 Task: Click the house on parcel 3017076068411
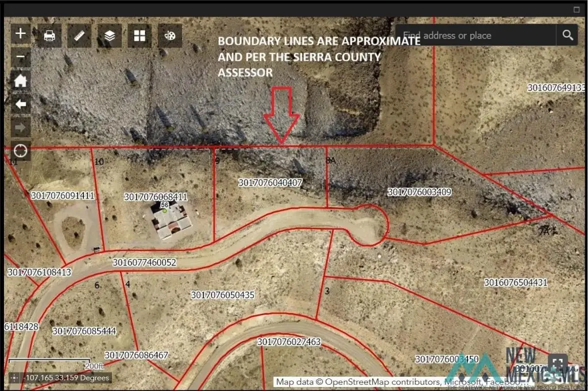click(171, 222)
